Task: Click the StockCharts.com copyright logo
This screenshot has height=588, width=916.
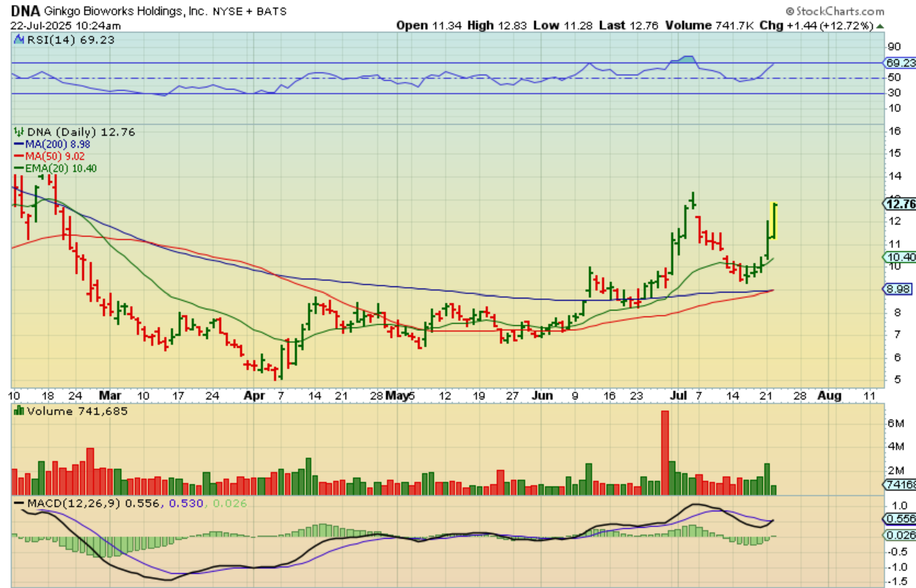Action: (x=835, y=11)
